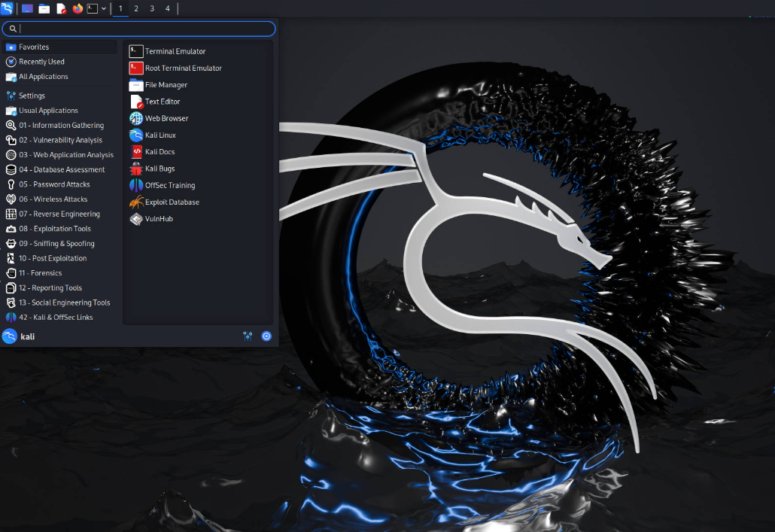
Task: Click the file manager icon in the top panel
Action: [x=44, y=8]
